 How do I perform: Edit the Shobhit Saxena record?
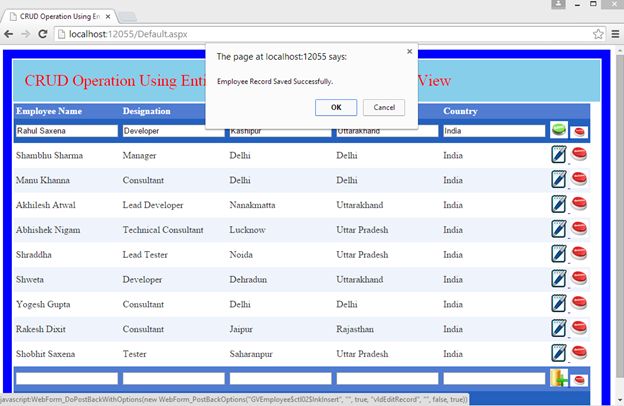(x=559, y=353)
